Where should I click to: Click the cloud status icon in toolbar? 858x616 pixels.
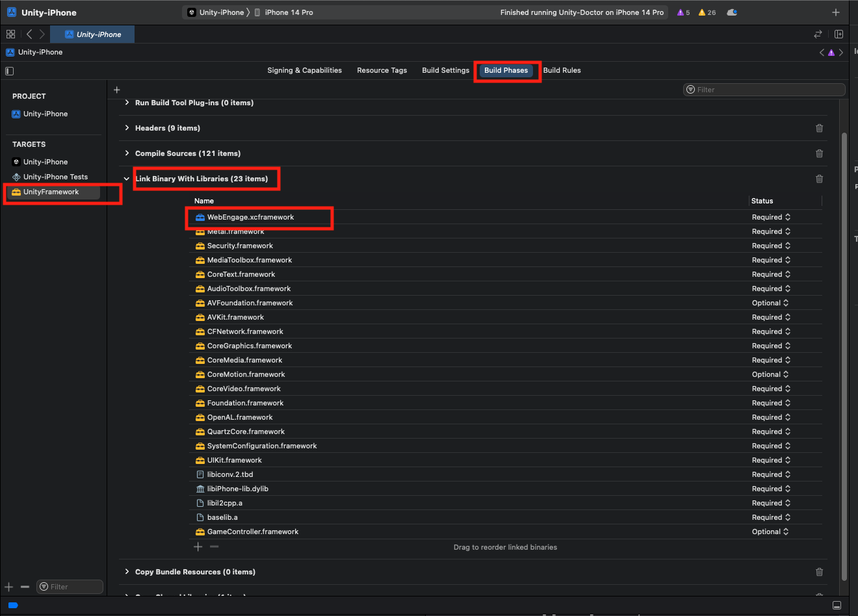click(732, 12)
